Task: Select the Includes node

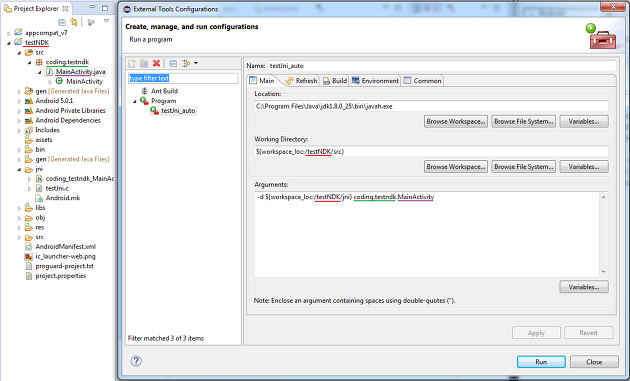Action: (x=47, y=130)
